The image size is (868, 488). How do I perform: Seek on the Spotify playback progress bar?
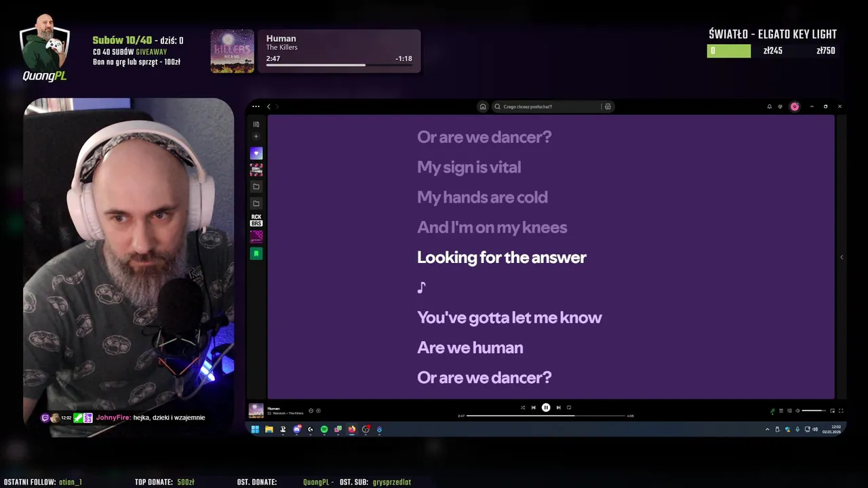point(546,415)
